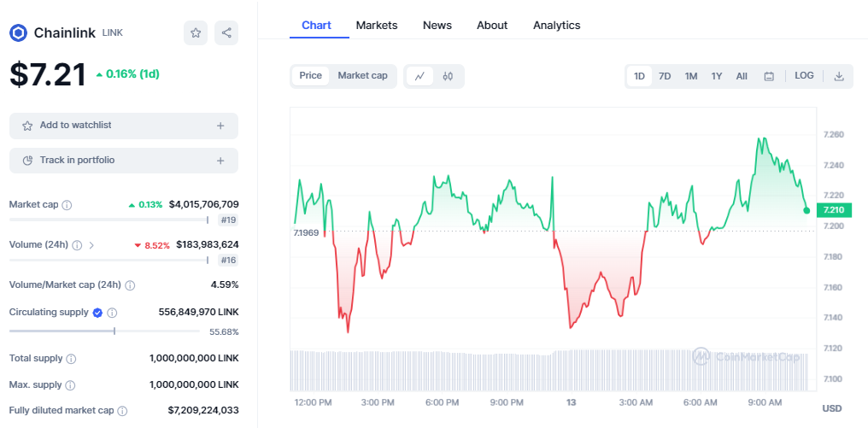Expand Track in portfolio plus sign
This screenshot has height=428, width=868.
(220, 161)
